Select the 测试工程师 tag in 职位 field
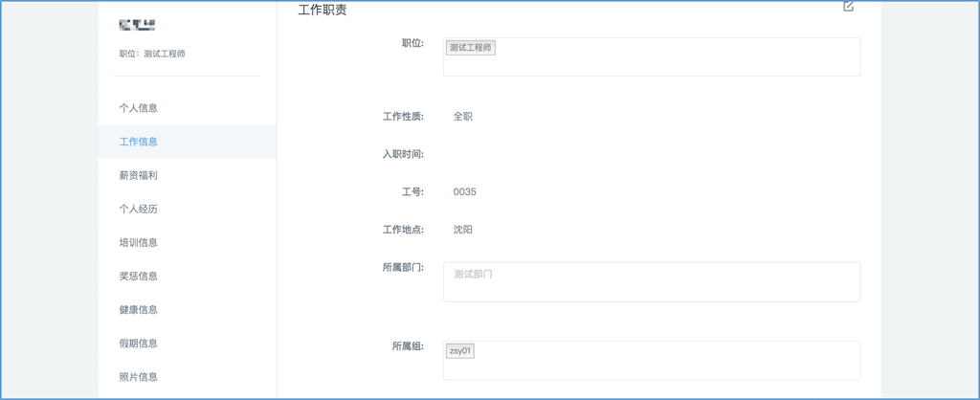 (x=471, y=47)
